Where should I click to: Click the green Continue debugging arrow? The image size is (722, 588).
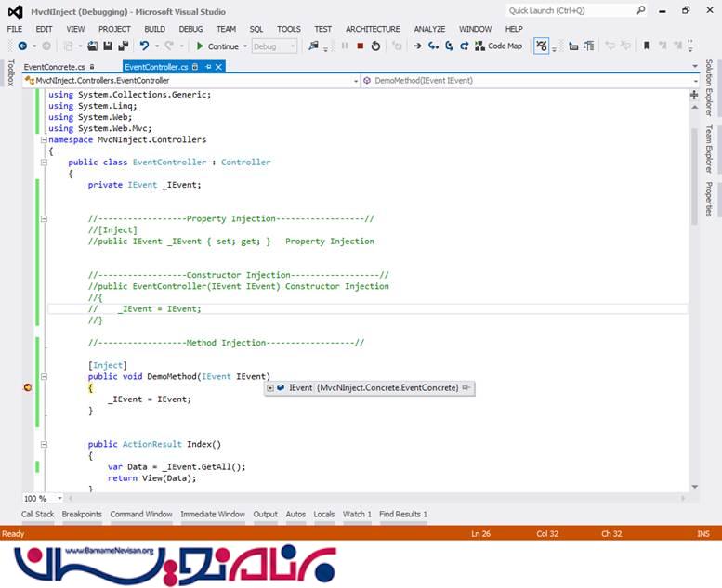[200, 46]
